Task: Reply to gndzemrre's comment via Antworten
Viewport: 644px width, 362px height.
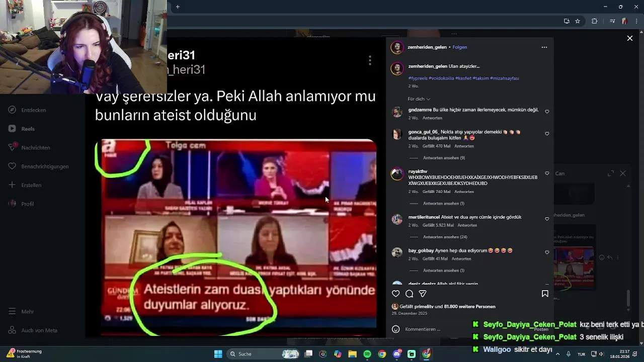Action: tap(432, 118)
